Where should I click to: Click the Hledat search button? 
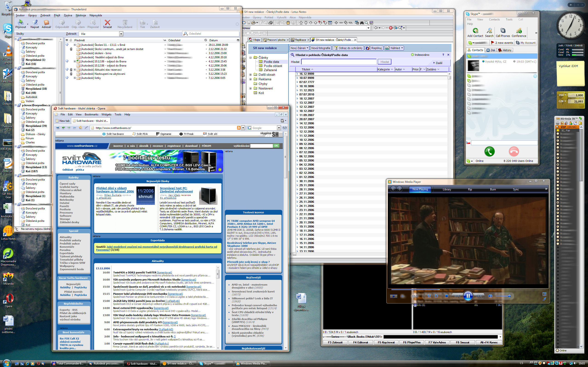coord(384,62)
